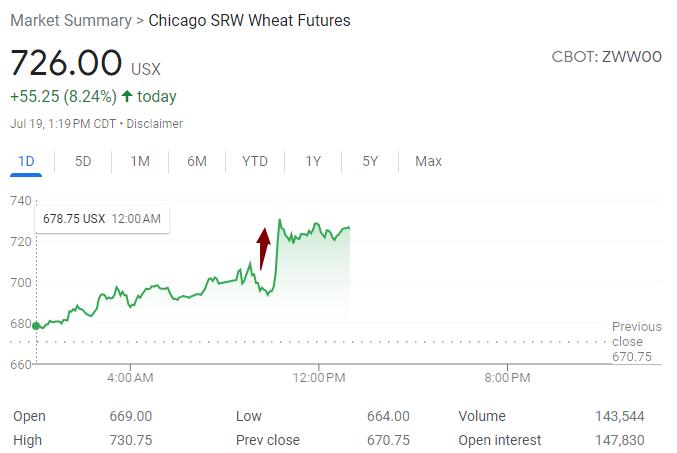Click the CBOT: ZWW00 ticker label

[607, 58]
